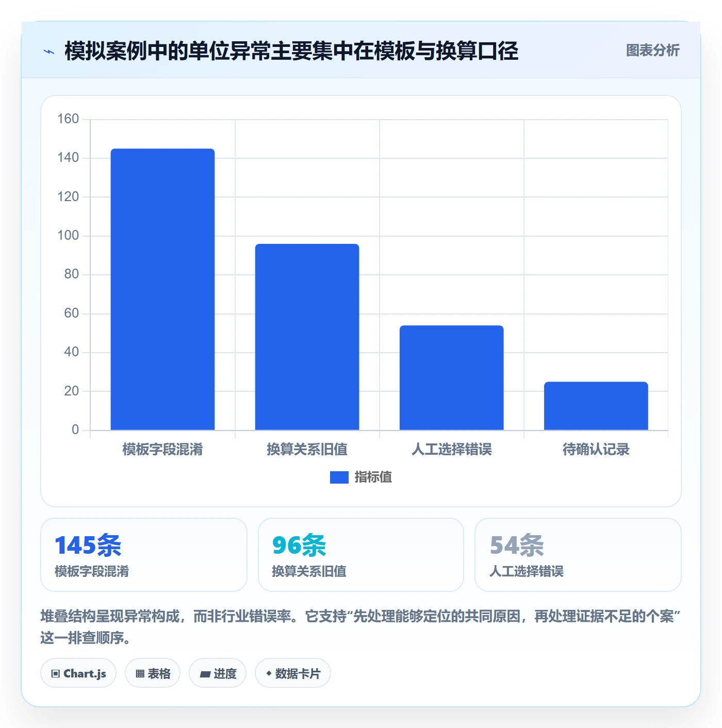Click the title 模拟案例中的单位异常主要集中在模板与换算口径
Screen dimensions: 722x728
coord(291,51)
